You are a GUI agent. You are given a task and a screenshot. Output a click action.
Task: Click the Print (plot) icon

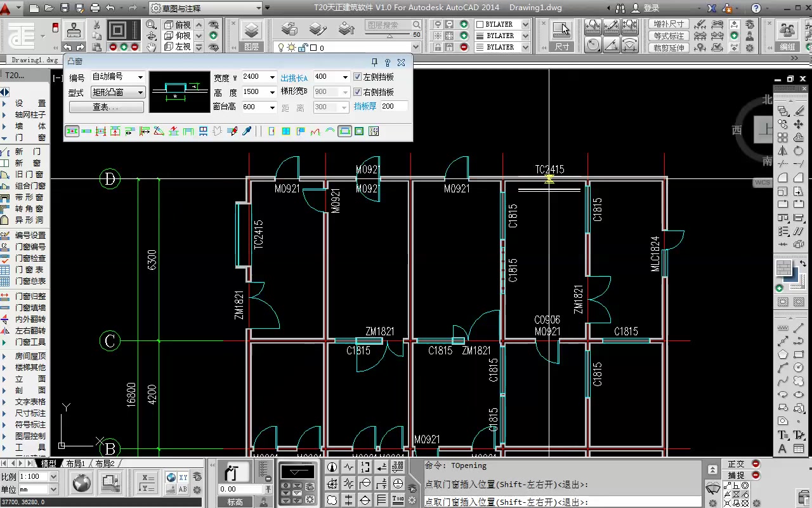(95, 8)
